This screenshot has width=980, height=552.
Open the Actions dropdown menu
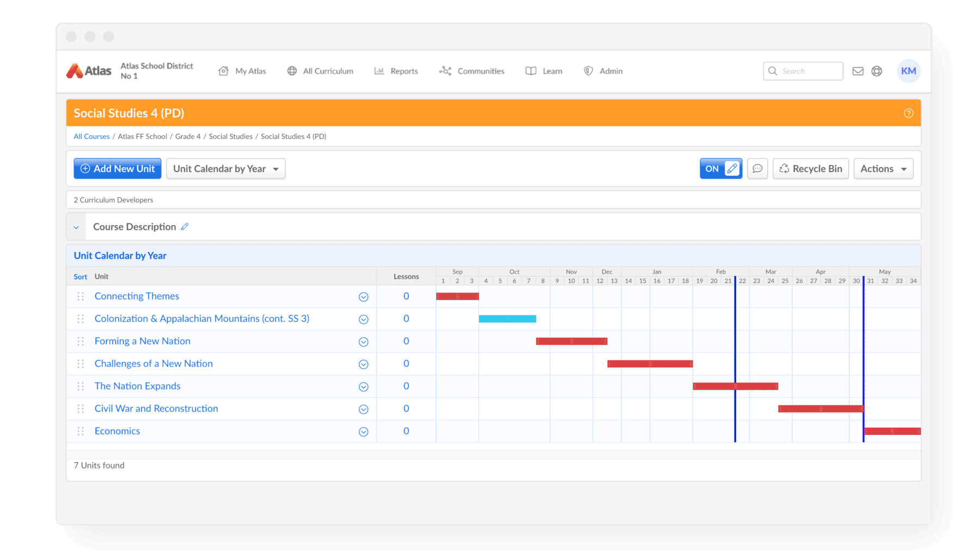pos(883,169)
